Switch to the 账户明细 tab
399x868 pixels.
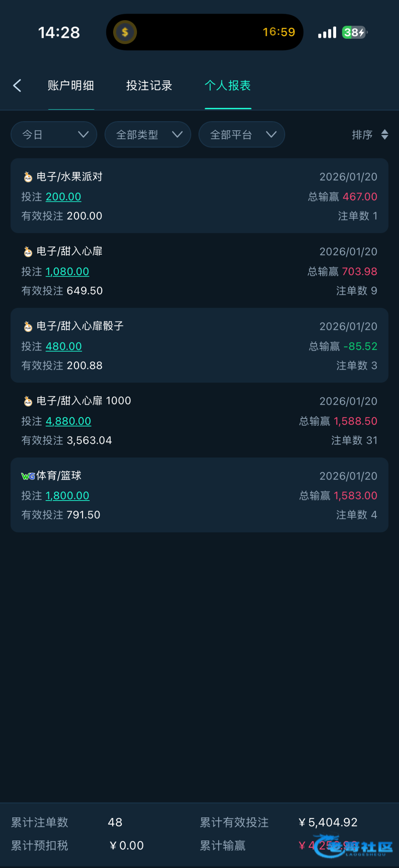tap(71, 86)
